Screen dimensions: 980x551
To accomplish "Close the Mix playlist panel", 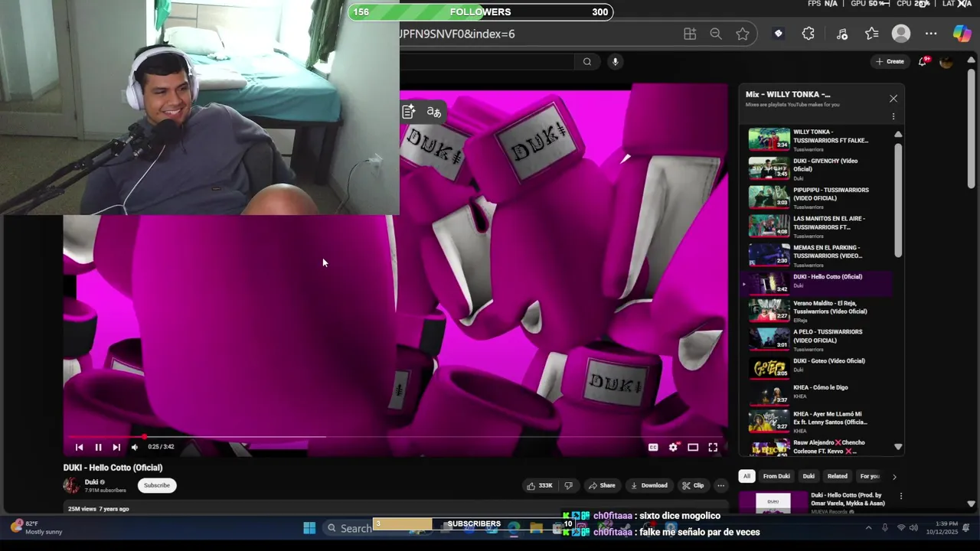I will point(893,99).
